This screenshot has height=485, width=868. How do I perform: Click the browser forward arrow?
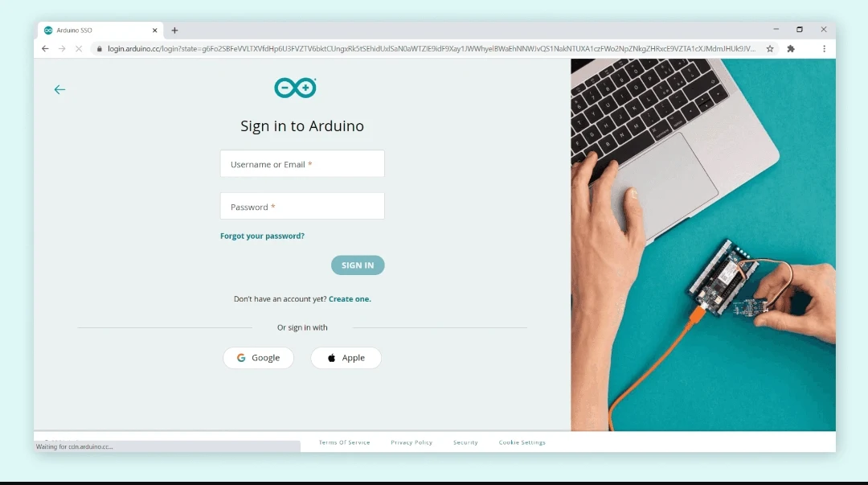click(62, 49)
